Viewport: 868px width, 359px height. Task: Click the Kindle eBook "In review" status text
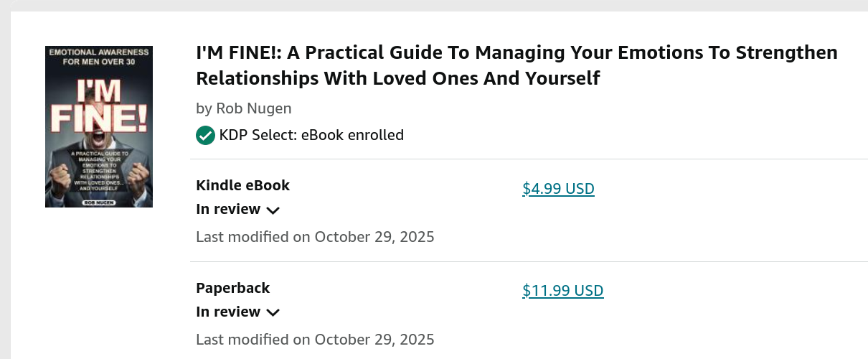click(x=228, y=210)
